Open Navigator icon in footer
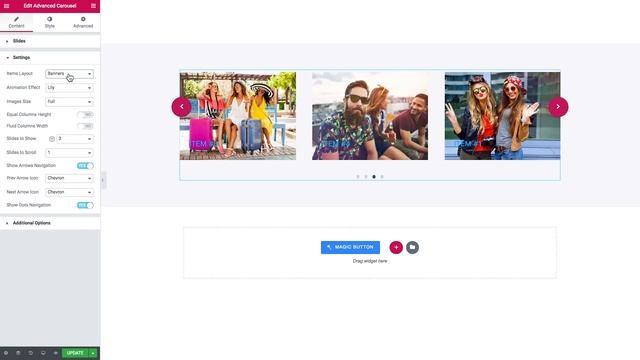Screen dimensions: 640x360 (x=18, y=353)
